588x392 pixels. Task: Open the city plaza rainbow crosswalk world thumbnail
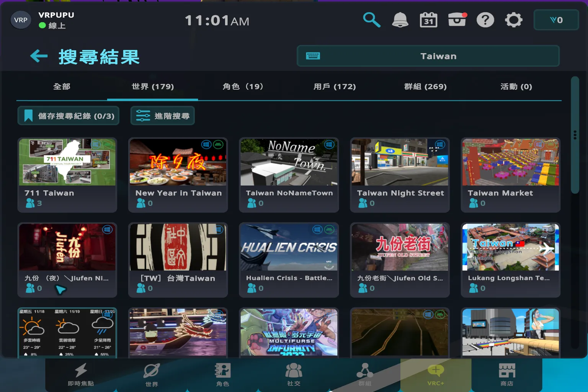[511, 332]
